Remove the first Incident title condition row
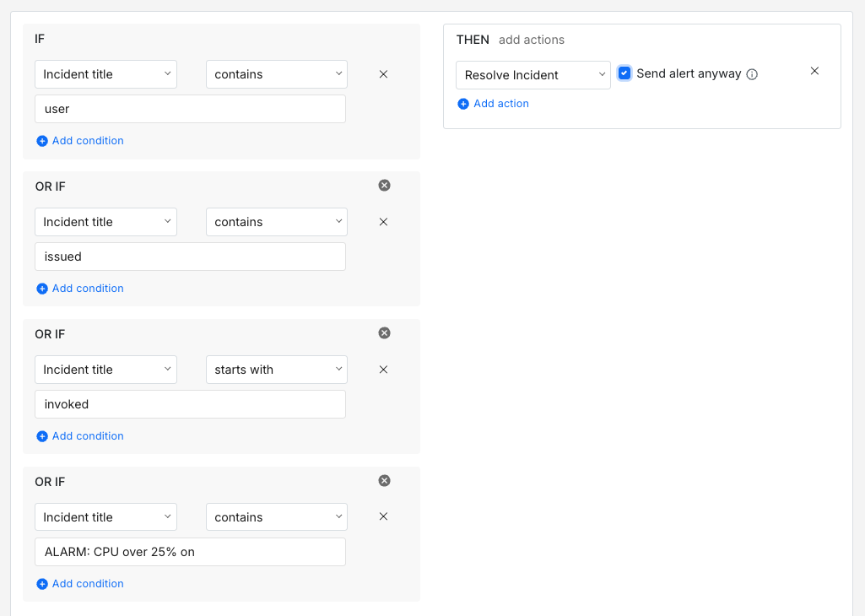Screen dimensions: 865x616 point(383,74)
